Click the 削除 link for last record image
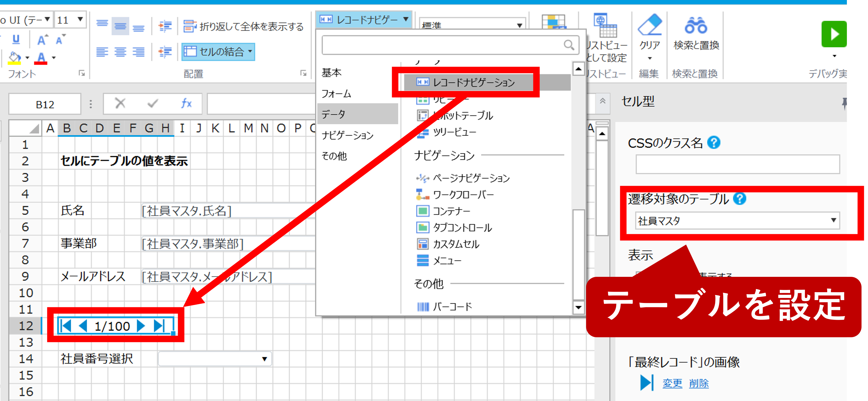The height and width of the screenshot is (401, 868). point(699,383)
